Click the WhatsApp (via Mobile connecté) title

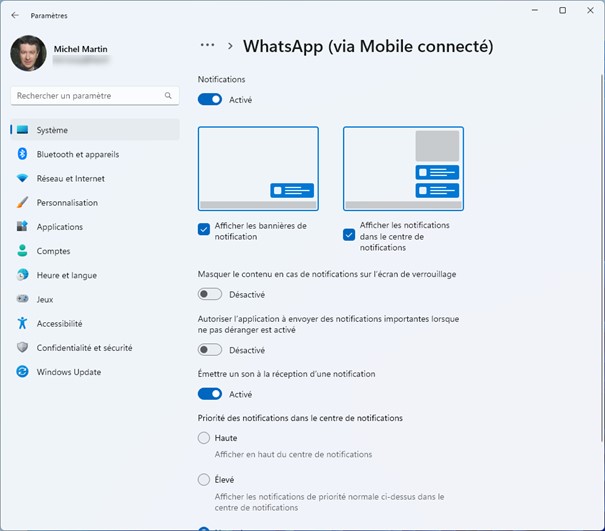(368, 46)
